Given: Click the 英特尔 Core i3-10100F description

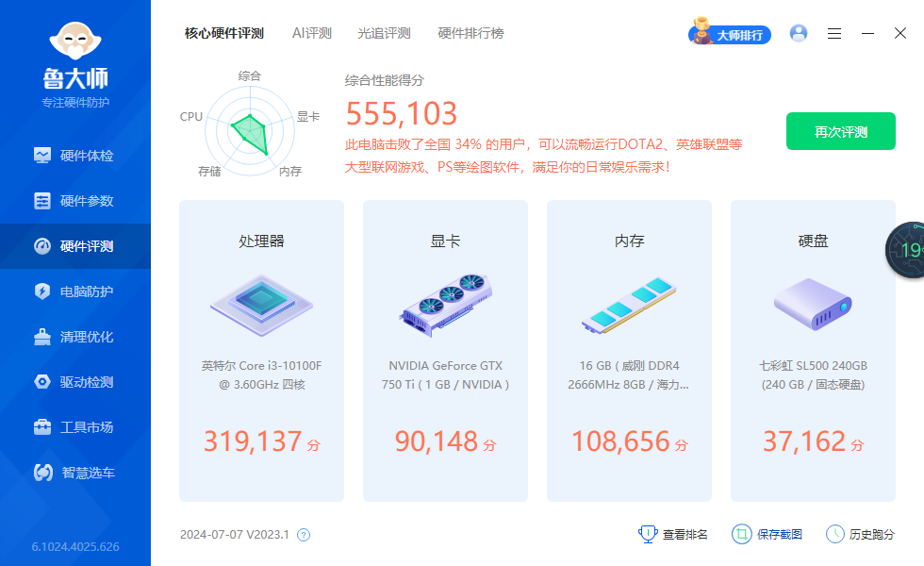Looking at the screenshot, I should point(262,375).
